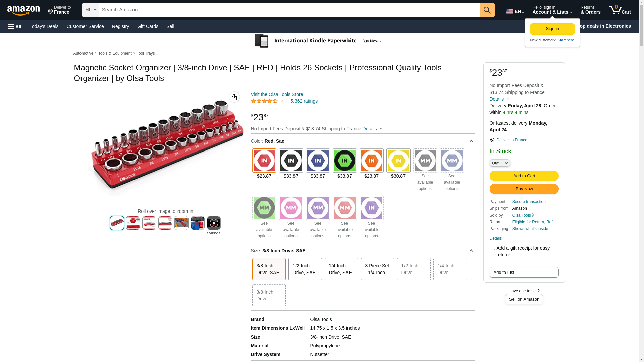Select the yellow color swatch for $30.87
Image resolution: width=644 pixels, height=362 pixels.
click(398, 161)
